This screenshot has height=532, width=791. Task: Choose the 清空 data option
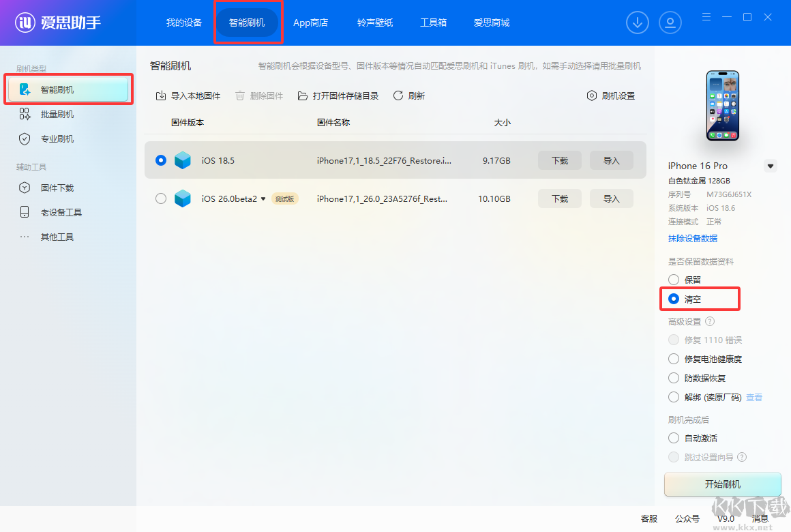(x=674, y=299)
